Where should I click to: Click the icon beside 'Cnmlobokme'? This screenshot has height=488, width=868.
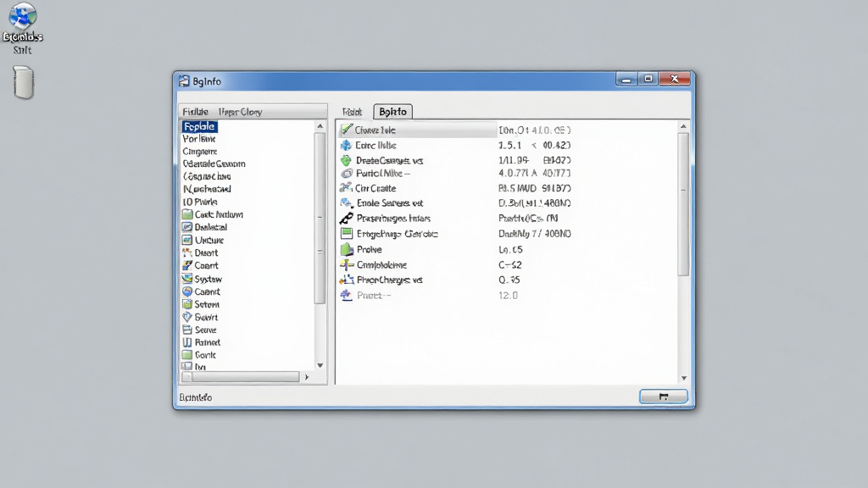pyautogui.click(x=347, y=264)
